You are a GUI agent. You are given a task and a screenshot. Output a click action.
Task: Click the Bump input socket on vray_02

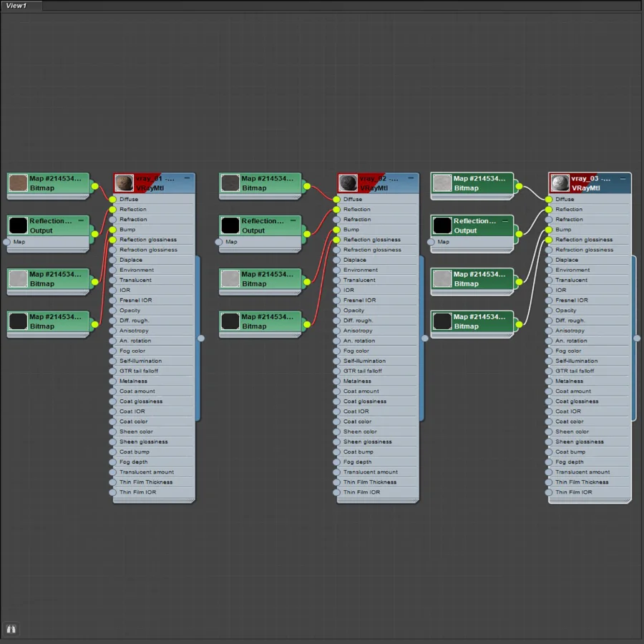[336, 230]
